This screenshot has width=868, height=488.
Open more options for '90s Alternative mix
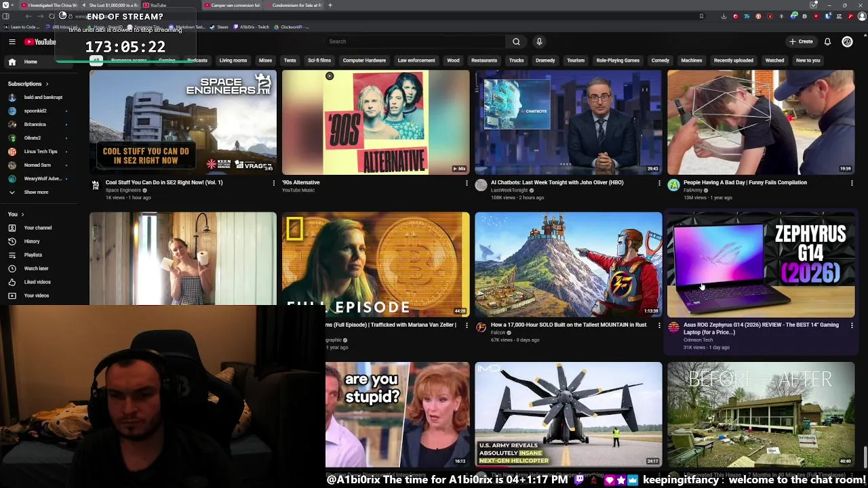(467, 183)
